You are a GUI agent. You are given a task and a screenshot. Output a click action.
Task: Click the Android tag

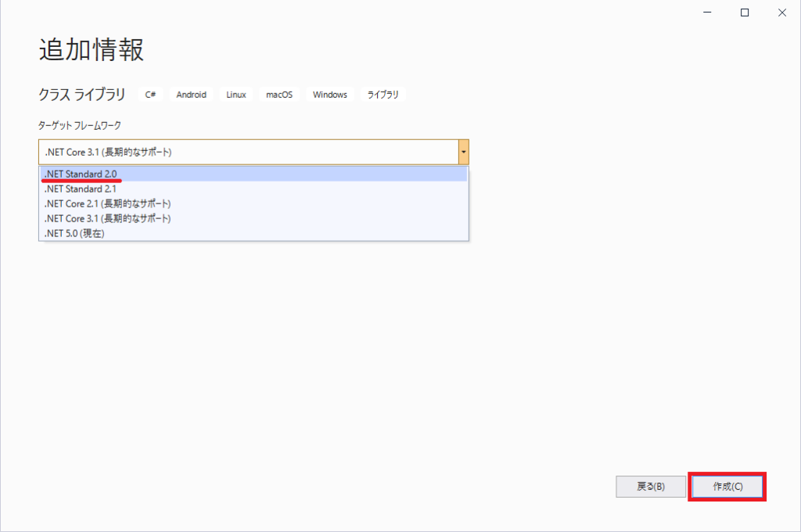(x=192, y=95)
